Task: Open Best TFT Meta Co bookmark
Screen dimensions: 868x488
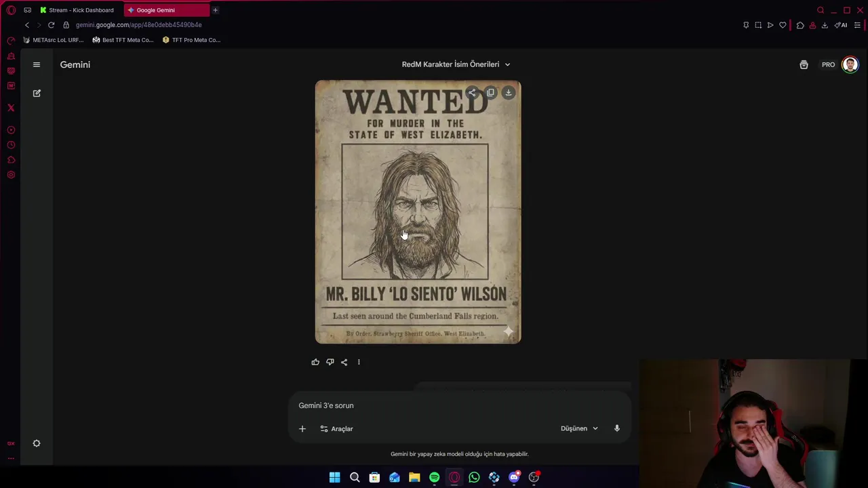Action: (x=123, y=40)
